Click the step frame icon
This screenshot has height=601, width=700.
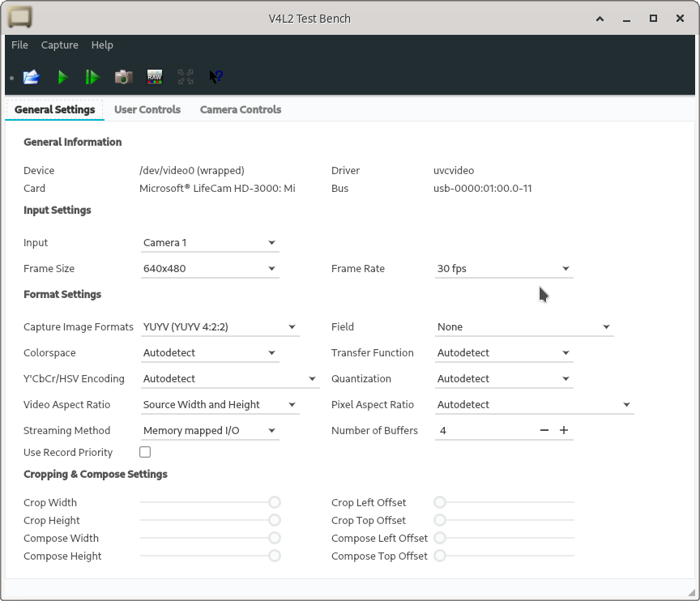(92, 77)
